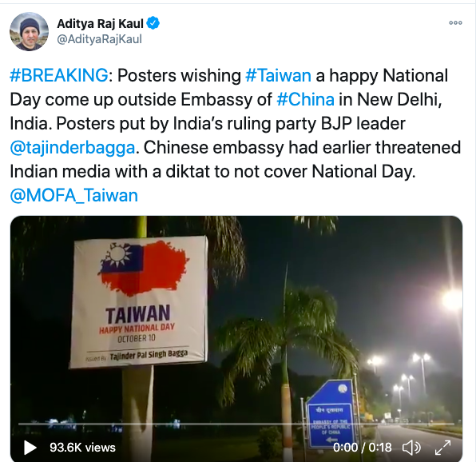
Task: Visit the @tajinderbagga mention
Action: pos(72,148)
